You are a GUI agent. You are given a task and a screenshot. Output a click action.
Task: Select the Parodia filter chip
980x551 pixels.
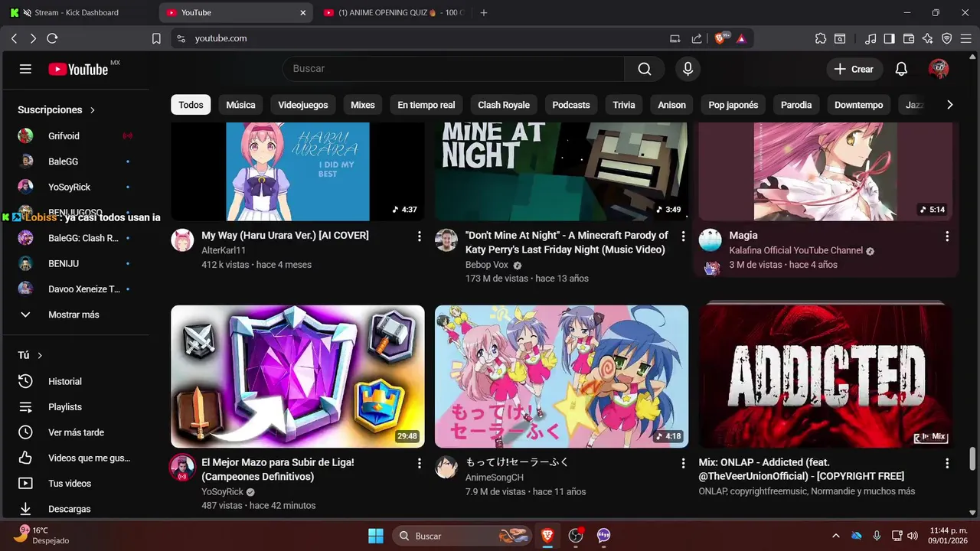click(x=796, y=105)
